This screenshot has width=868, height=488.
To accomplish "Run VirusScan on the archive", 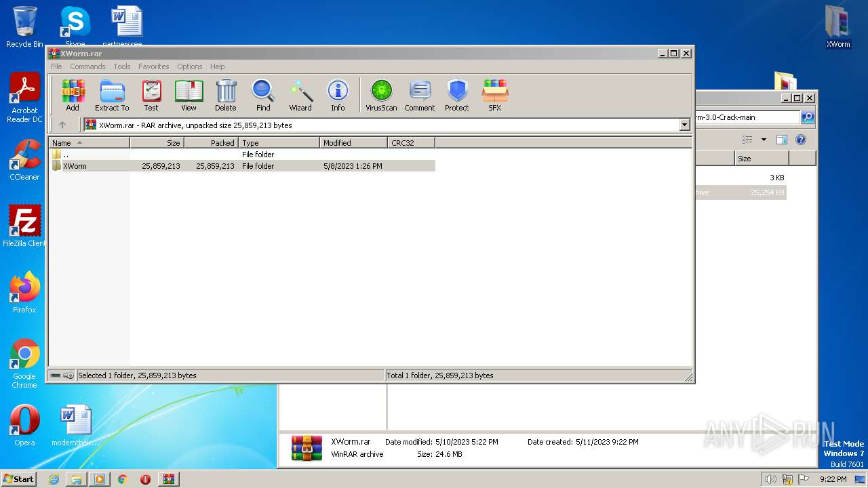I will click(x=381, y=95).
